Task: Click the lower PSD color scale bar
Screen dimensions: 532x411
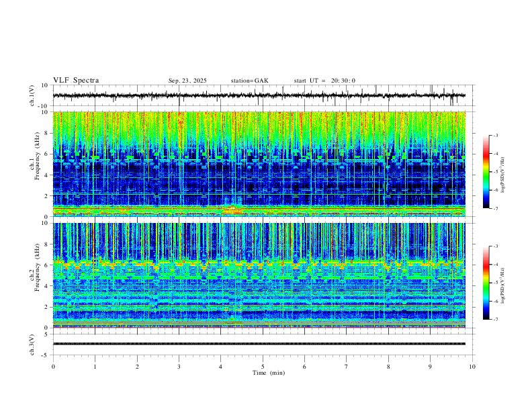Action: (486, 283)
